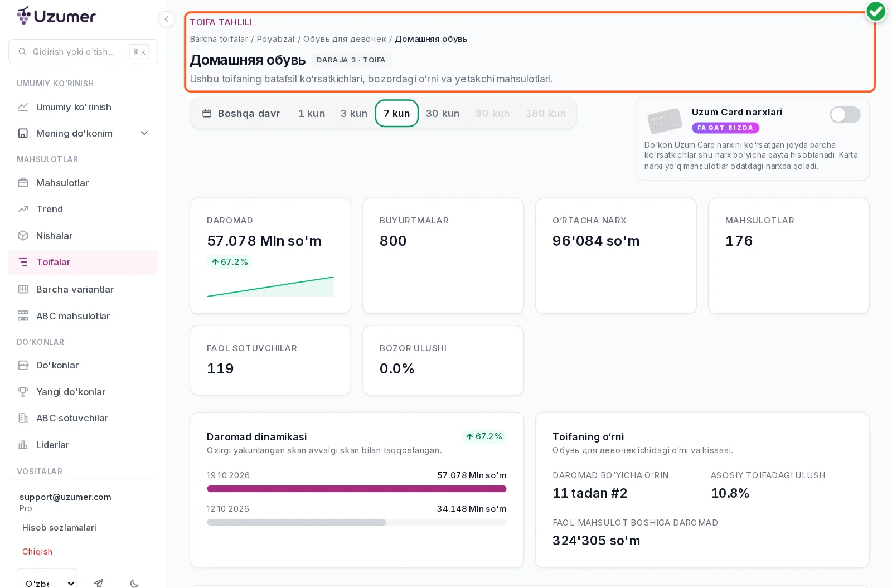Click the Trend arrow icon

pos(23,209)
